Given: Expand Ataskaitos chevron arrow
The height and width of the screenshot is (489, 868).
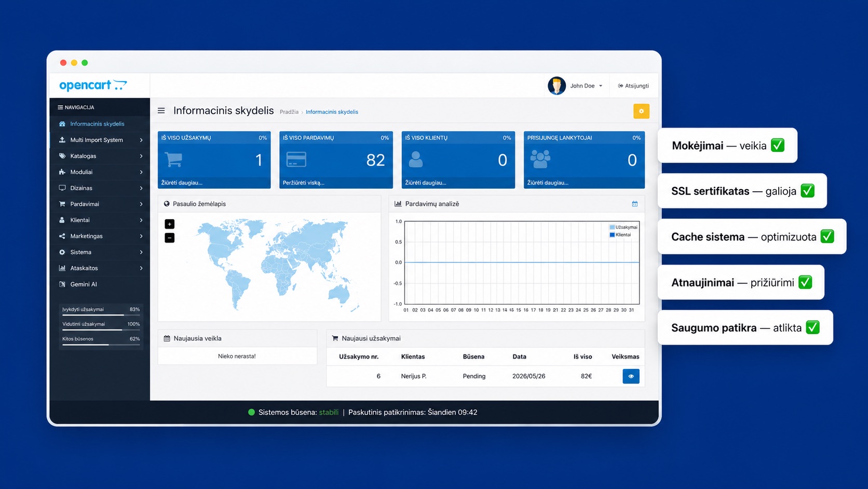Looking at the screenshot, I should coord(141,269).
